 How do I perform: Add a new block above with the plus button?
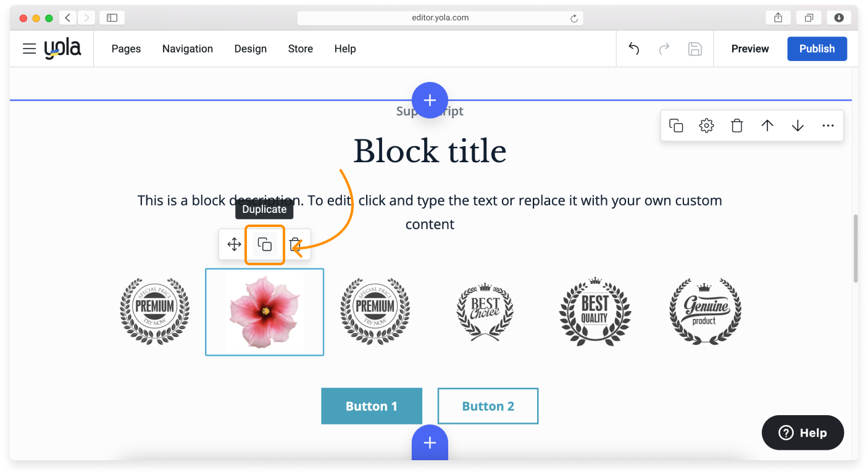click(x=430, y=100)
